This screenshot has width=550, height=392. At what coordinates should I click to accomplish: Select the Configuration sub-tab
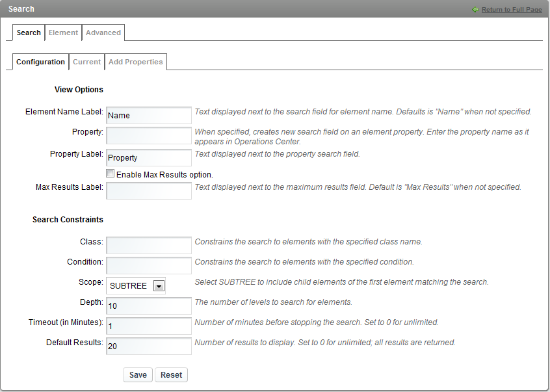[41, 62]
